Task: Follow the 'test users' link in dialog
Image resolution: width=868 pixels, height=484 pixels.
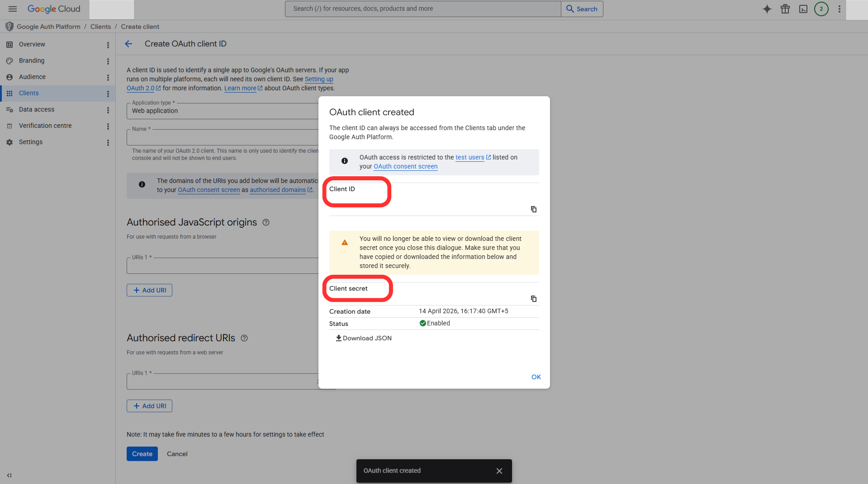Action: coord(473,157)
